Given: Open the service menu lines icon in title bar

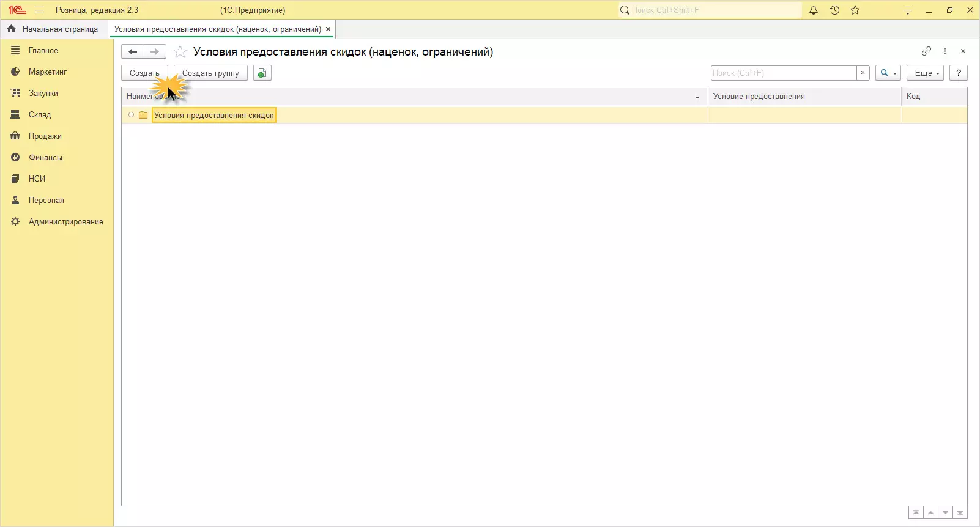Looking at the screenshot, I should pos(908,10).
